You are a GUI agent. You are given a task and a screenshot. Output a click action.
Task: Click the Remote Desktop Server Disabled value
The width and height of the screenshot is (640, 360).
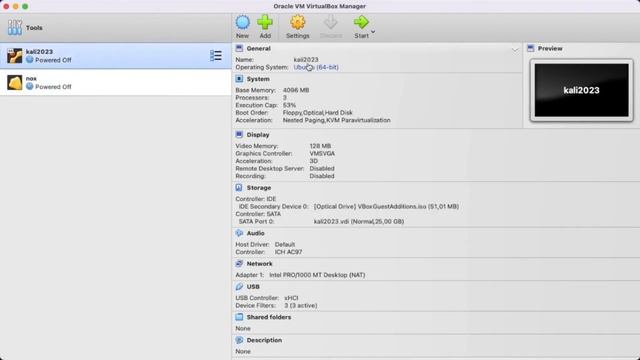[x=322, y=169]
